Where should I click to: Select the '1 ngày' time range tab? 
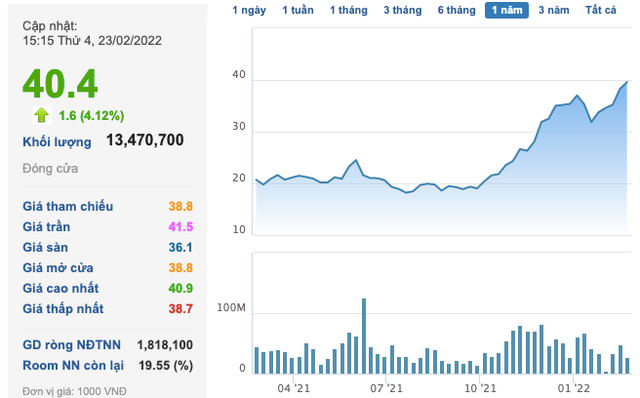click(x=249, y=10)
